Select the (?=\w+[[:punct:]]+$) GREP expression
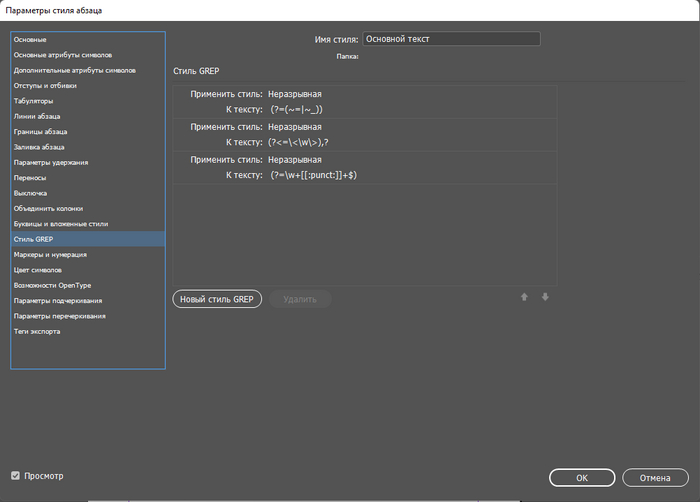 (x=313, y=175)
